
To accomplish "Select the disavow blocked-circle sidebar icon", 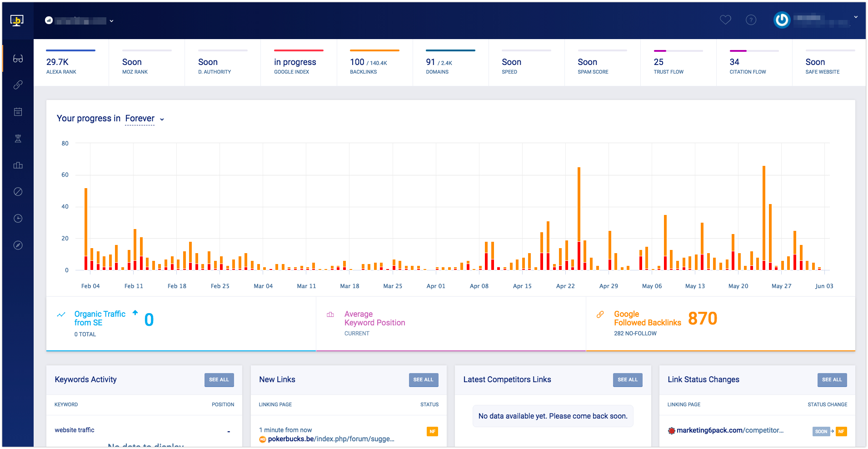I will [x=18, y=191].
